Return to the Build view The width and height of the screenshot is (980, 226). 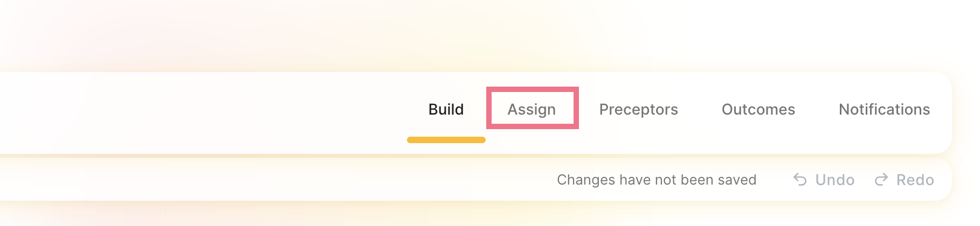pos(446,109)
